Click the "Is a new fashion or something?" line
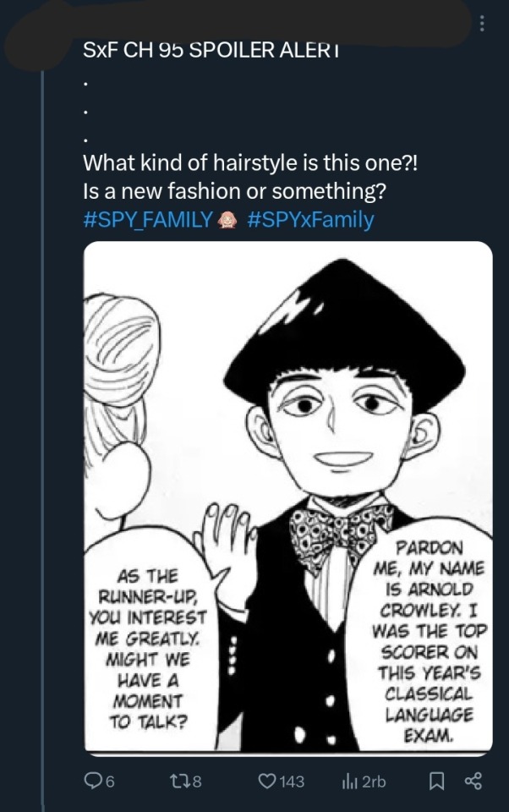The width and height of the screenshot is (509, 812). coord(235,191)
